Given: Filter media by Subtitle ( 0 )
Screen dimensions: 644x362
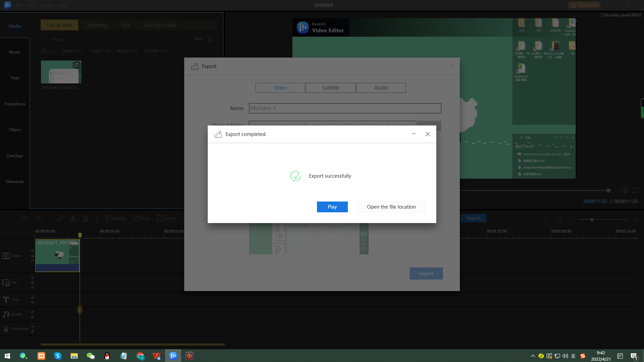Looking at the screenshot, I should coord(156,51).
